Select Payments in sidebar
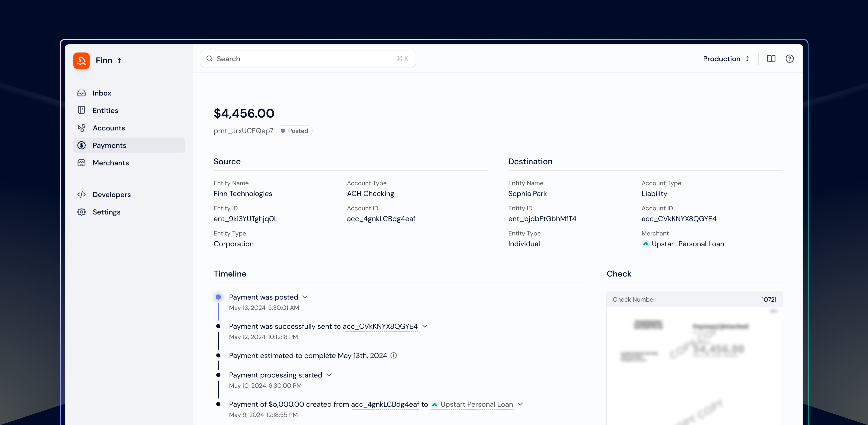This screenshot has width=868, height=425. click(x=129, y=145)
